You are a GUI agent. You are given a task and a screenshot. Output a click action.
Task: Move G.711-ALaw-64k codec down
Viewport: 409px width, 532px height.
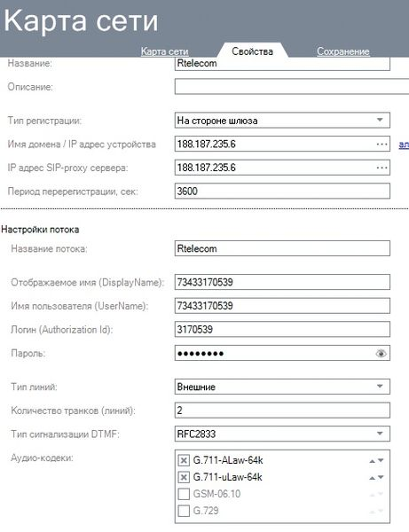[x=381, y=460]
